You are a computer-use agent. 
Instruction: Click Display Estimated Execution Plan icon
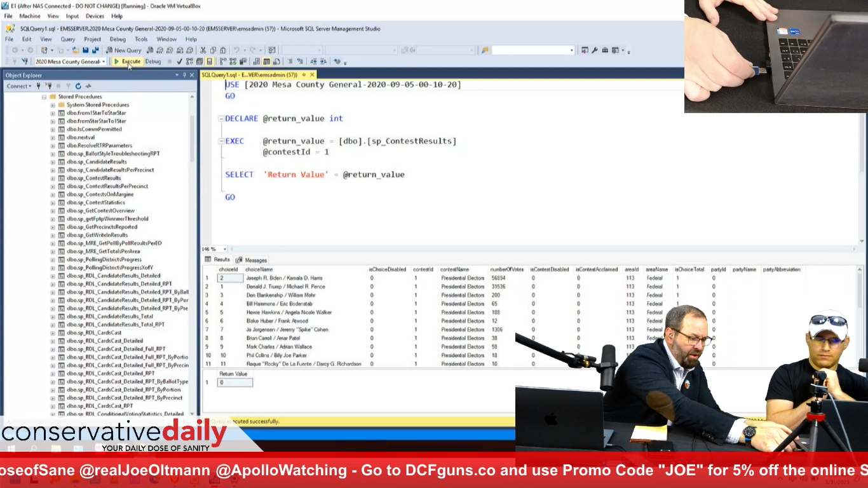pos(189,62)
